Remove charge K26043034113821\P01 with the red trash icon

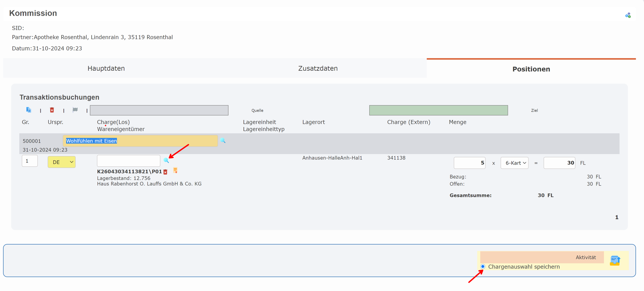coord(166,172)
